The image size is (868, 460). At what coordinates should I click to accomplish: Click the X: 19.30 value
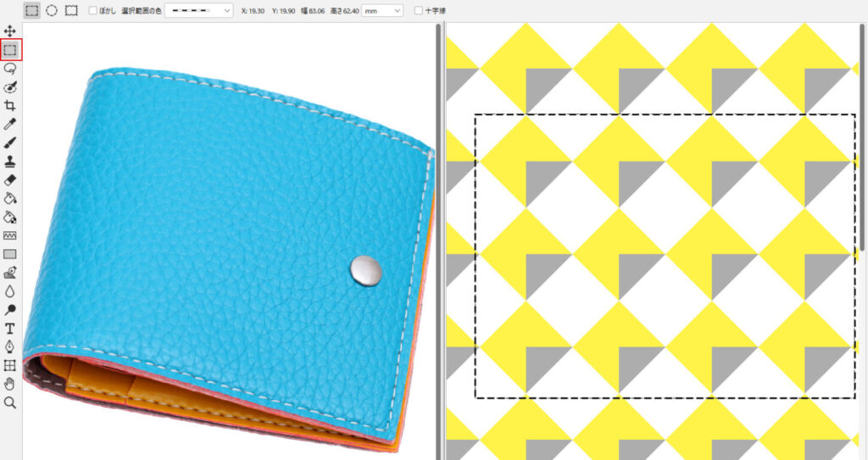pos(253,10)
